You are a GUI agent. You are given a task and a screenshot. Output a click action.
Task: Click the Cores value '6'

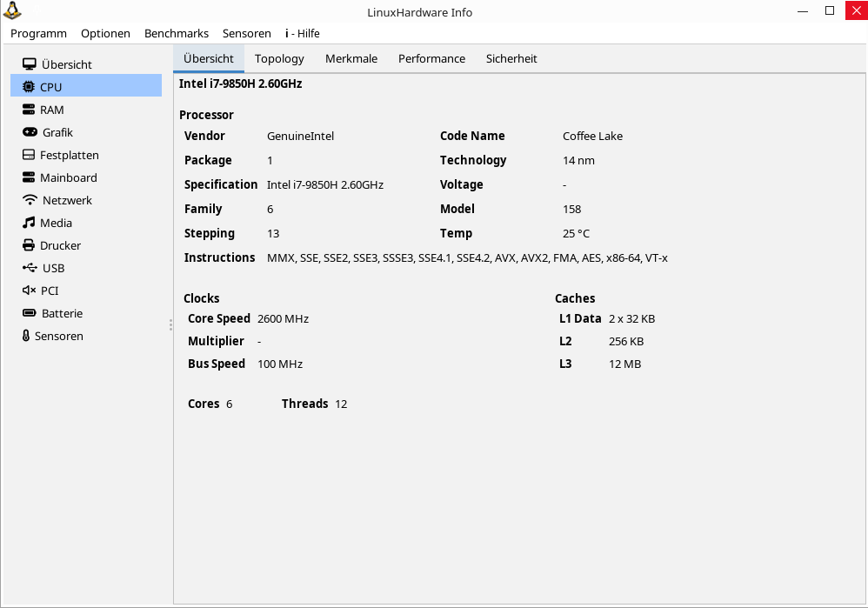click(230, 404)
